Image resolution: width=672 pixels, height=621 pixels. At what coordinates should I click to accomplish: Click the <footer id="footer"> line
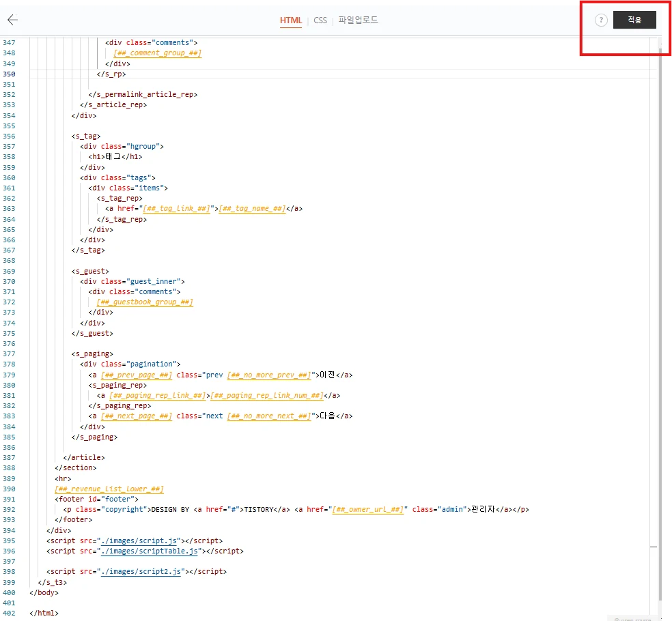tap(96, 499)
